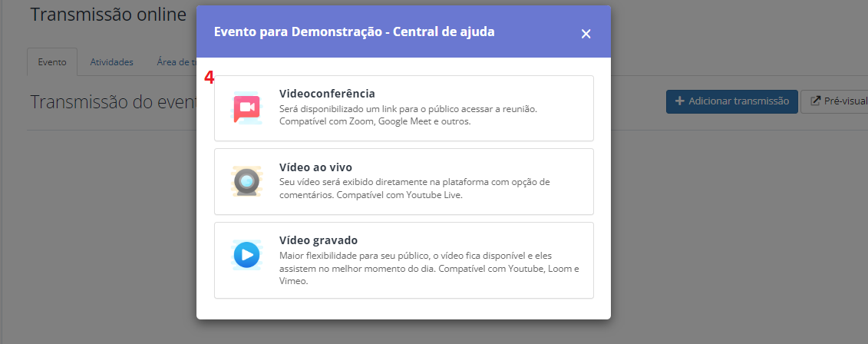868x344 pixels.
Task: Switch to the Atividades tab
Action: click(x=112, y=62)
